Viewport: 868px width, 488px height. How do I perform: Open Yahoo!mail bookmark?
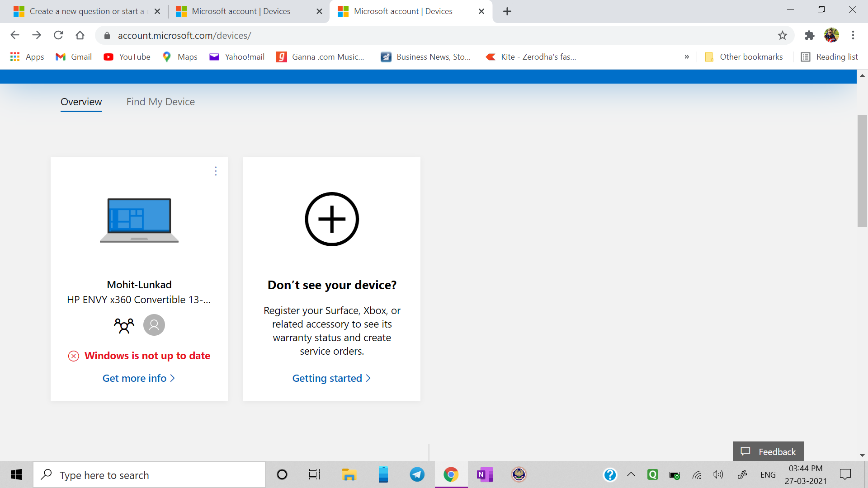click(x=237, y=57)
